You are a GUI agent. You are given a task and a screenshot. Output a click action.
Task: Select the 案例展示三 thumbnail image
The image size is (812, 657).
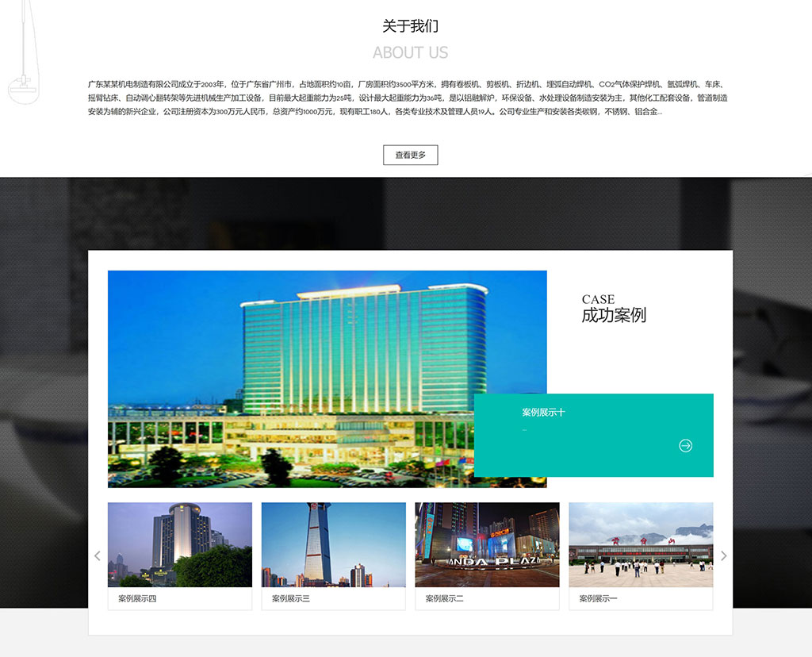(x=333, y=543)
